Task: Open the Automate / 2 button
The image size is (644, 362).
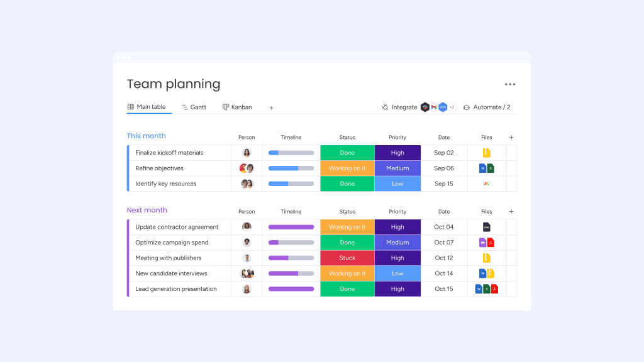Action: pyautogui.click(x=487, y=107)
